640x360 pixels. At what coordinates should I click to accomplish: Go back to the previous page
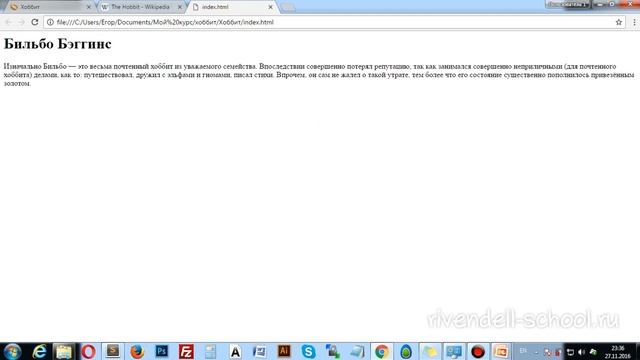[x=9, y=22]
